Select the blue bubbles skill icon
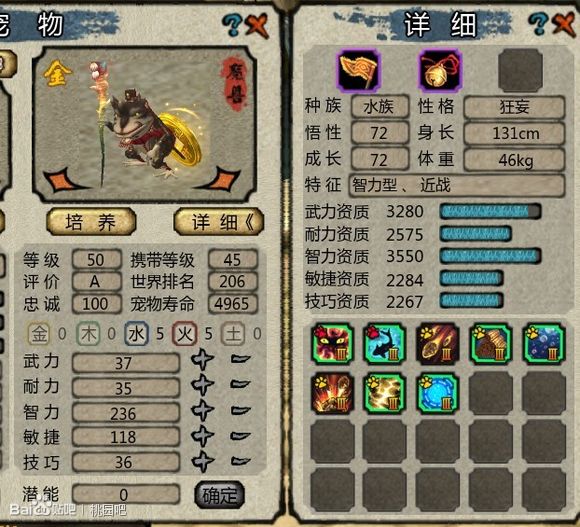The image size is (580, 527). 544,344
